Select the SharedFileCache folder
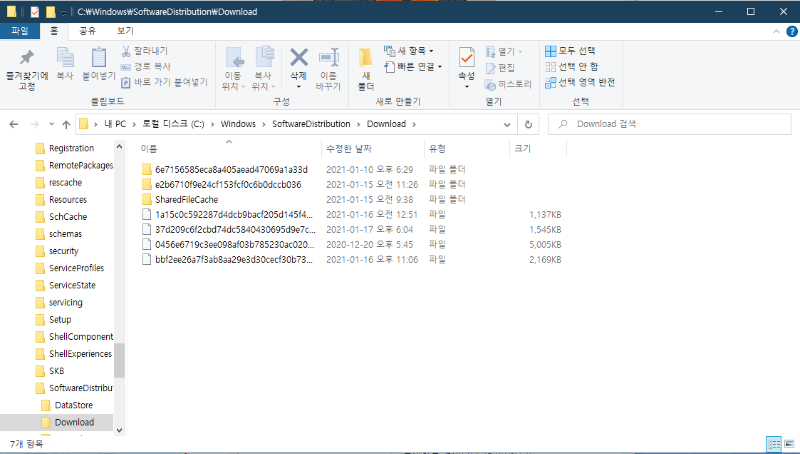The width and height of the screenshot is (800, 454). 186,199
